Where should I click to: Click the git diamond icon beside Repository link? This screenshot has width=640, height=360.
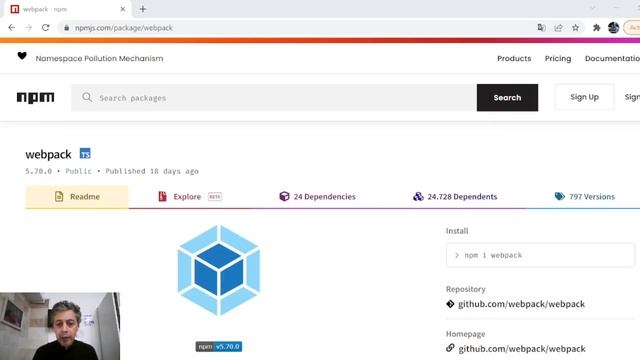pos(450,304)
